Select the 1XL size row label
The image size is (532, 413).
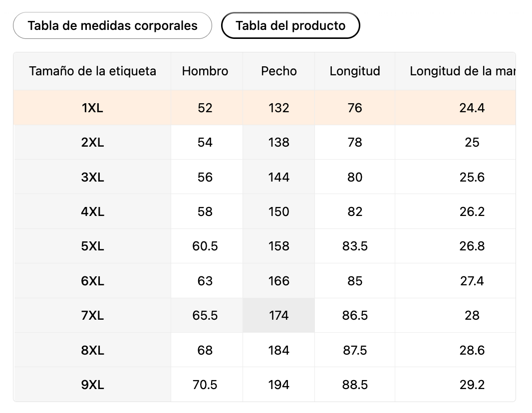point(92,108)
